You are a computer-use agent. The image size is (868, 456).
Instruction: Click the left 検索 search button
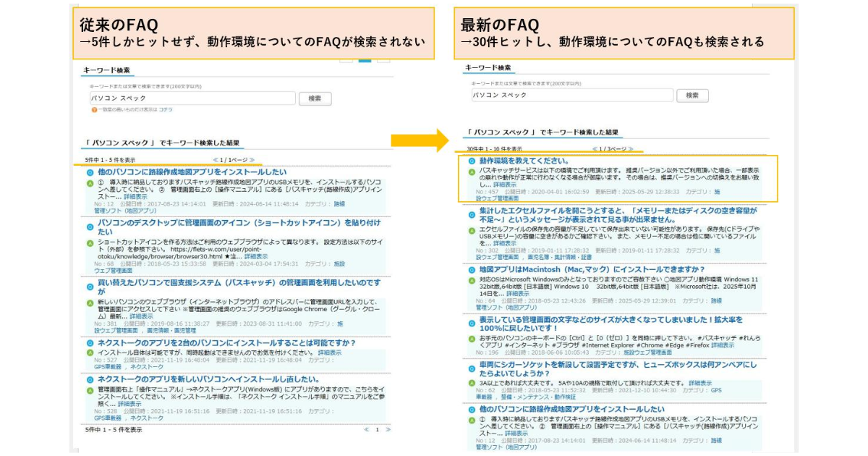[315, 98]
